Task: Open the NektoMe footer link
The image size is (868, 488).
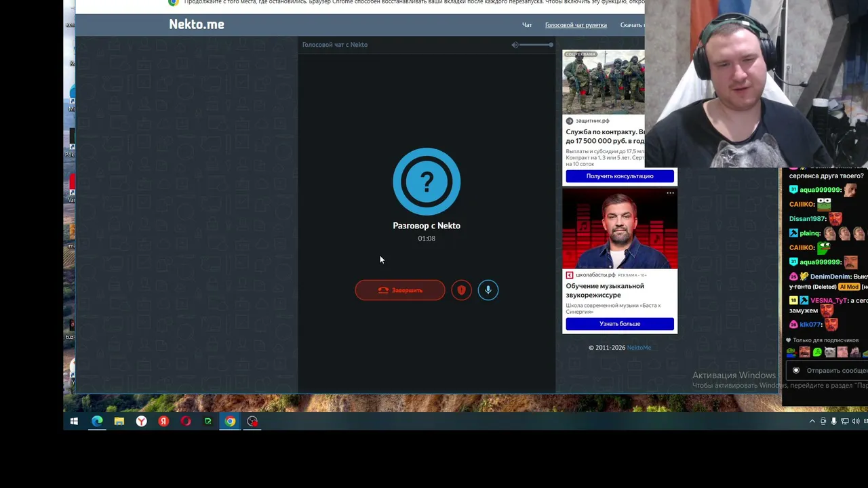Action: (x=639, y=348)
